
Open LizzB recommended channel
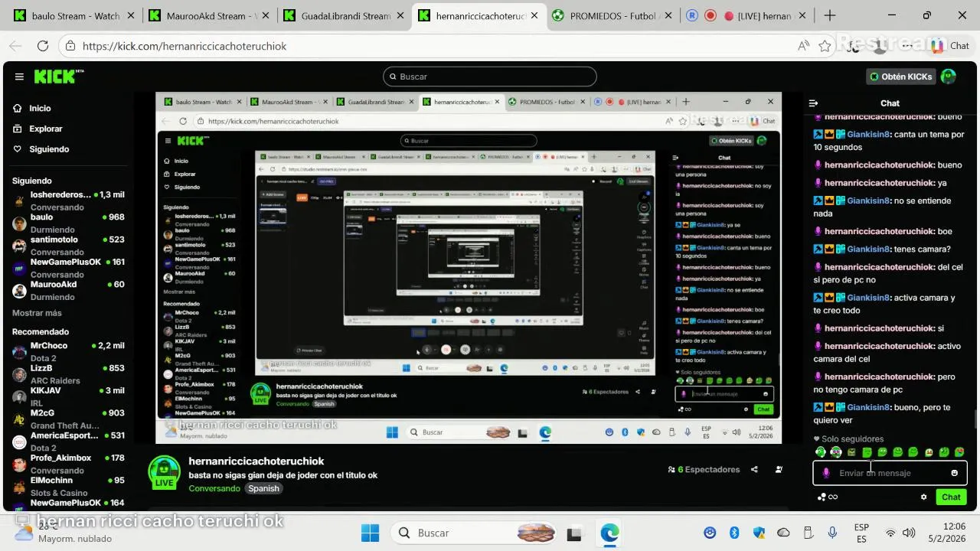(68, 373)
